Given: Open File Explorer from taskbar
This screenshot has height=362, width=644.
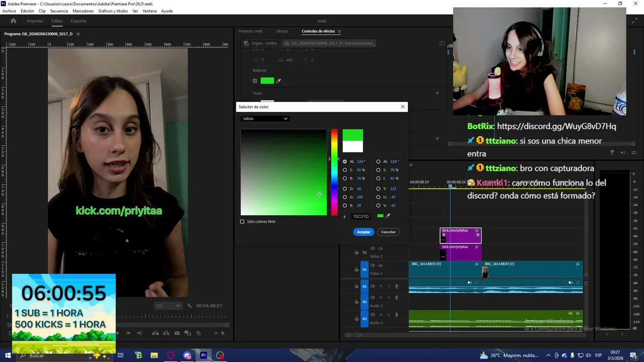Looking at the screenshot, I should (154, 355).
